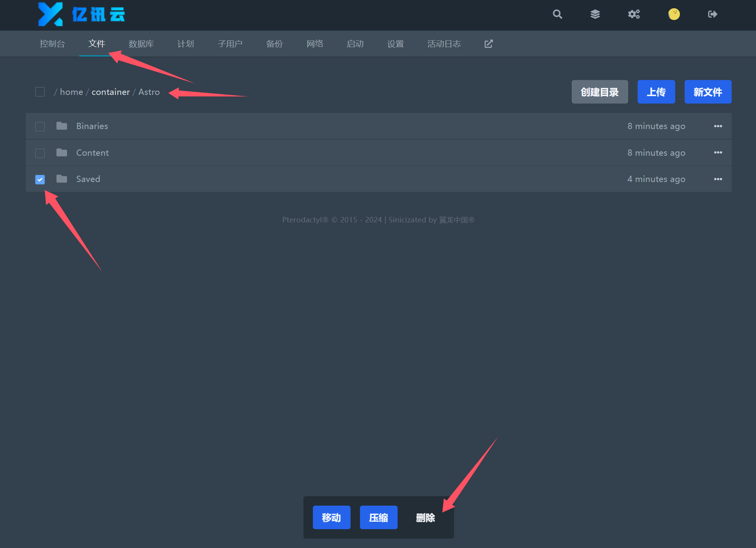Click the Saved row '4 minutes ago' timestamp

tap(656, 179)
